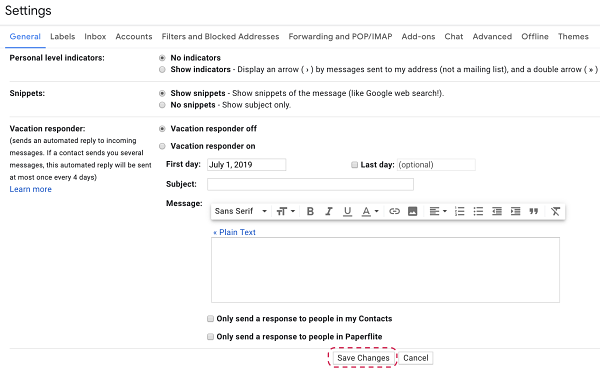Screen dimensions: 600x369
Task: Open Forwarding and POP/IMAP tab
Action: tap(340, 36)
